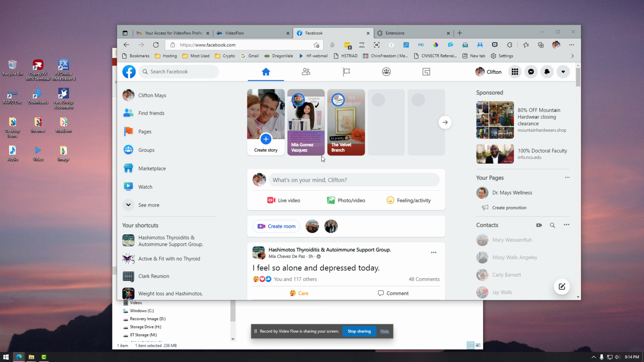Open the Windows Start menu
The image size is (644, 362).
tap(6, 357)
